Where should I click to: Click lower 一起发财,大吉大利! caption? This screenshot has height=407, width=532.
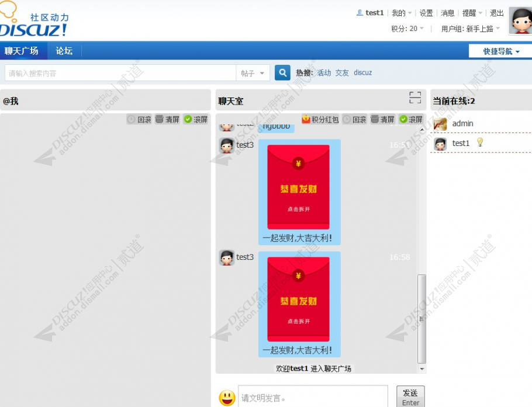pyautogui.click(x=297, y=350)
